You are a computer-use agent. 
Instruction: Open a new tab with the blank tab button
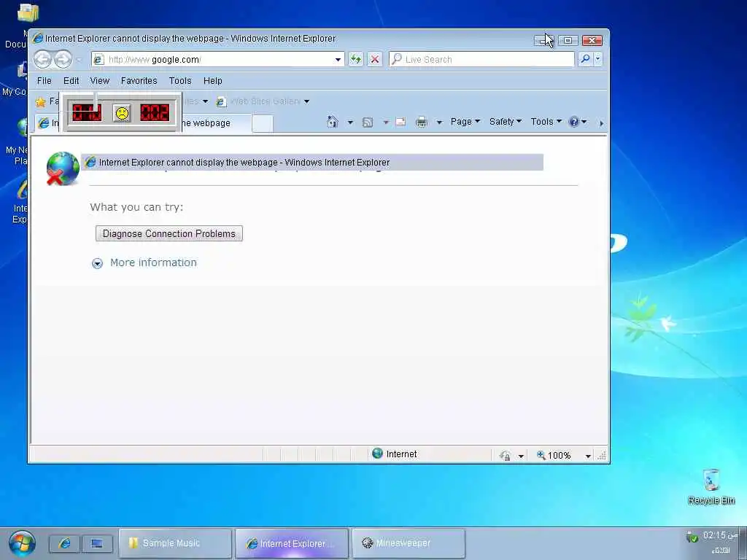pos(263,123)
